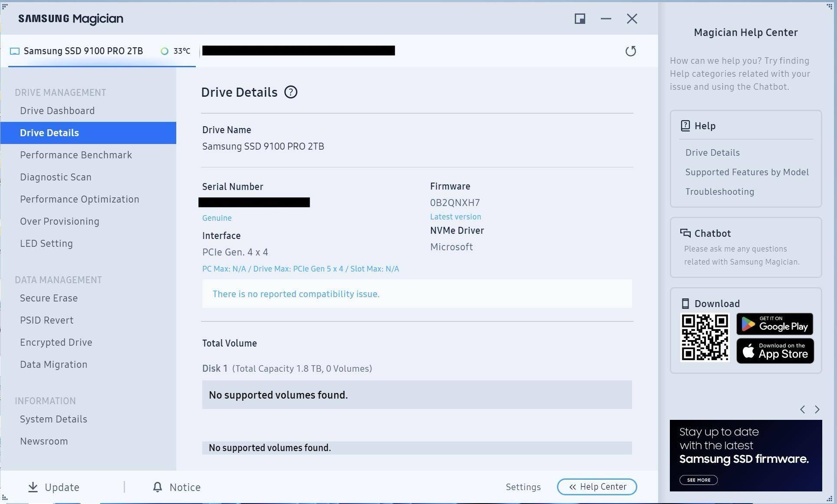Open Performance Benchmark in the sidebar
Viewport: 837px width, 504px height.
coord(76,155)
